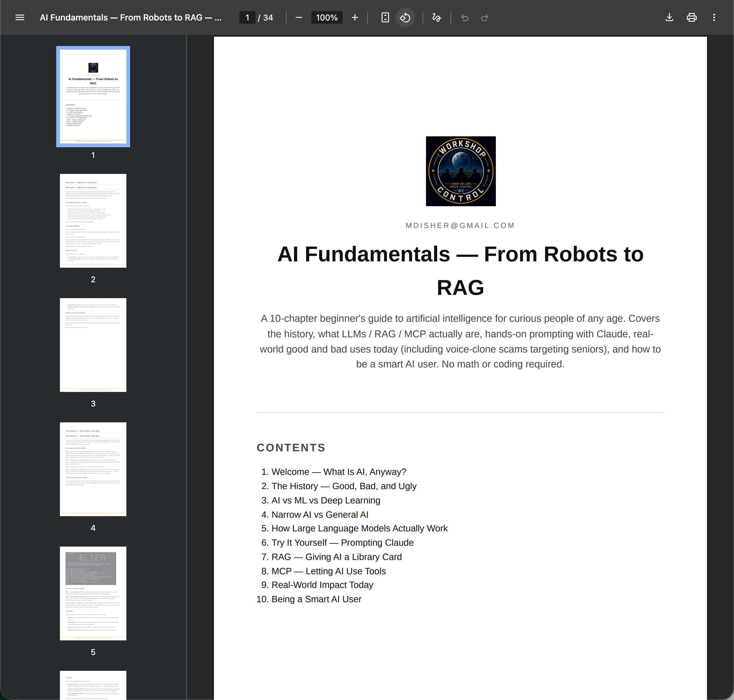Screen dimensions: 734x700
Task: Open 'Real-World Impact Today' entry
Action: click(322, 585)
